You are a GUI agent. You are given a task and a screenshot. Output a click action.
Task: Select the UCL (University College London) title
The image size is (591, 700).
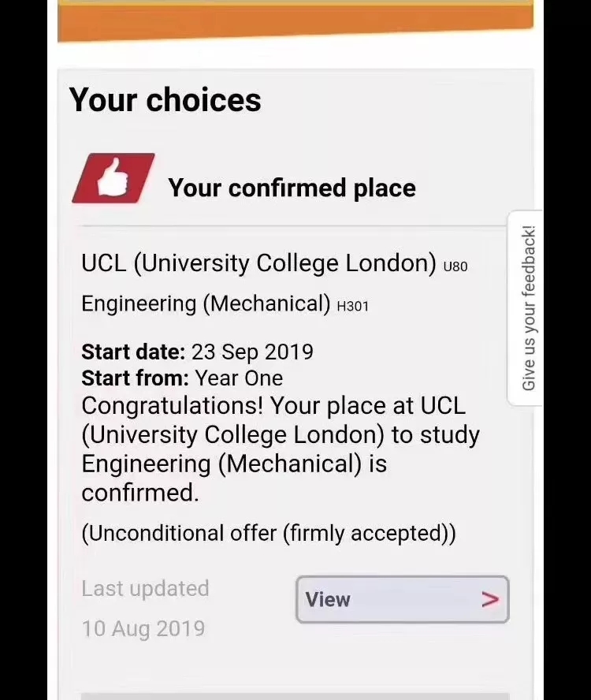click(x=258, y=263)
